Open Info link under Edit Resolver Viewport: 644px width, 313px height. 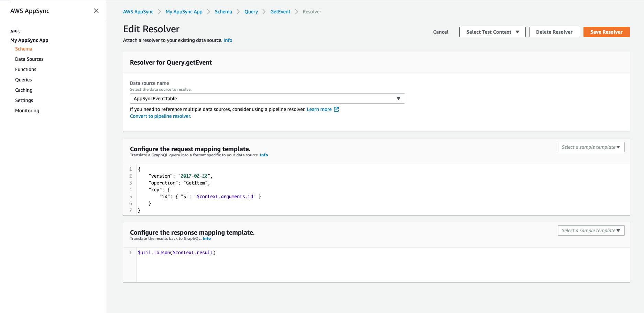[x=228, y=40]
